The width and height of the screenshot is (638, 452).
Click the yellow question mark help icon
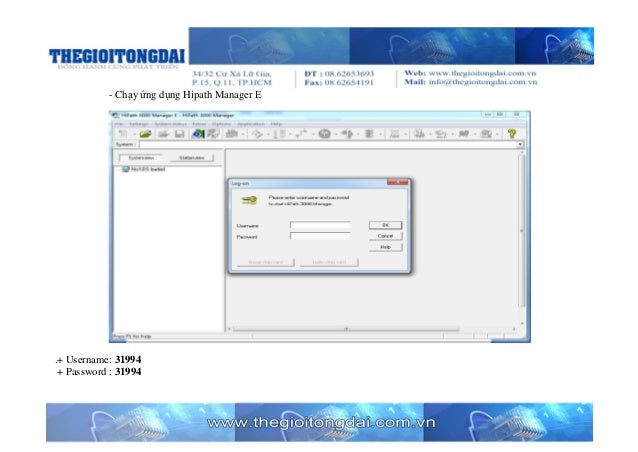tap(511, 133)
